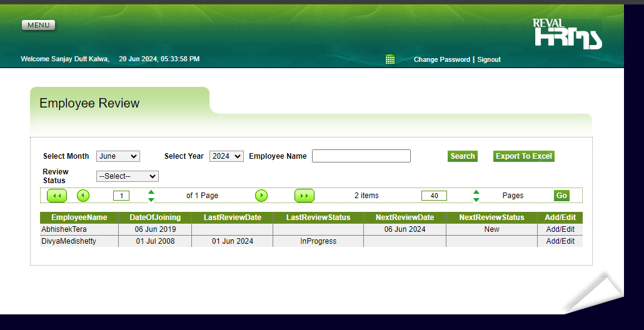644x330 pixels.
Task: Sort by EmployeeName column header
Action: (79, 217)
